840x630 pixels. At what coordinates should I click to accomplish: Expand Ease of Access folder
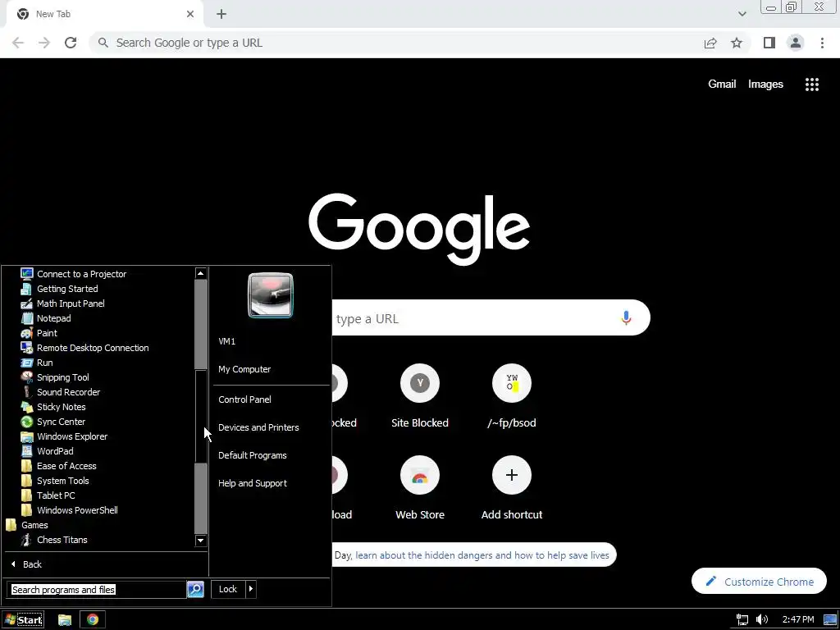(x=58, y=466)
